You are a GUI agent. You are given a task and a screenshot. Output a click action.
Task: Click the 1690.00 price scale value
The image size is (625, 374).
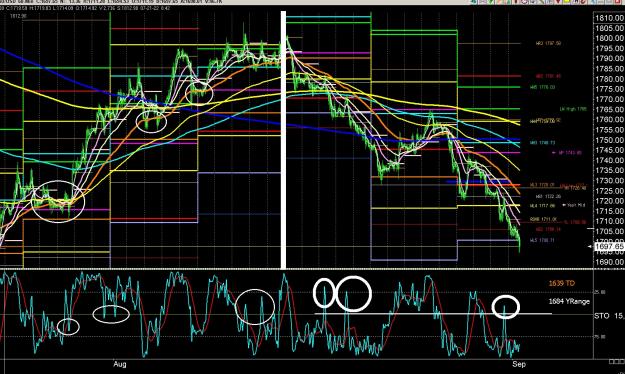coord(609,262)
